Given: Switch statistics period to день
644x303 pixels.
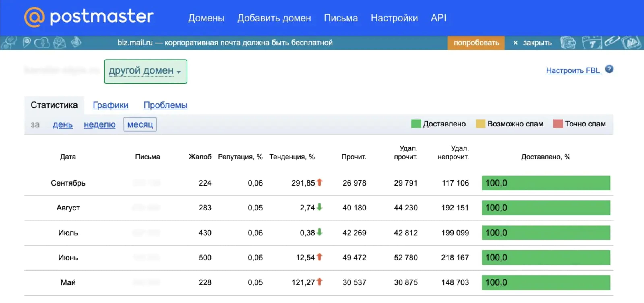Looking at the screenshot, I should (x=62, y=124).
